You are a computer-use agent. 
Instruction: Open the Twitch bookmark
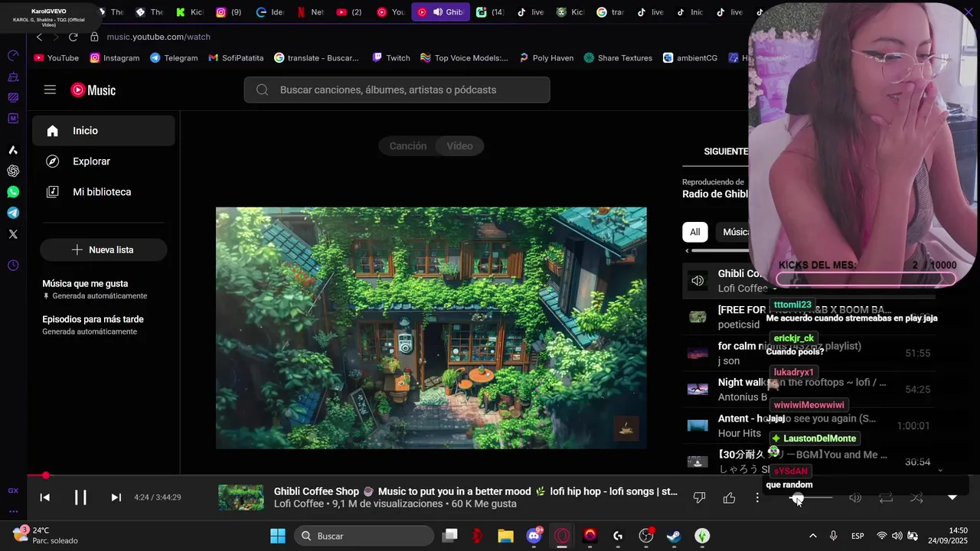tap(390, 57)
